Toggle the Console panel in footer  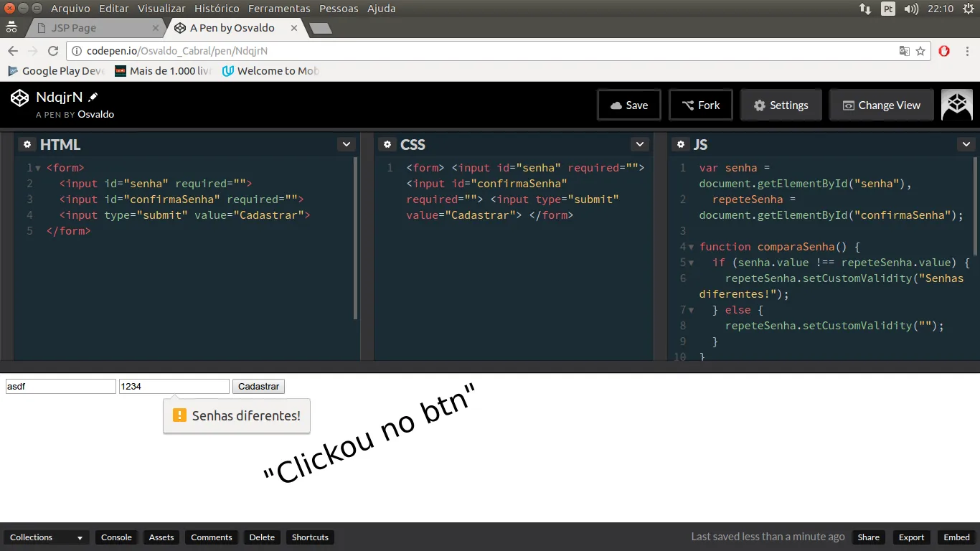pyautogui.click(x=116, y=537)
